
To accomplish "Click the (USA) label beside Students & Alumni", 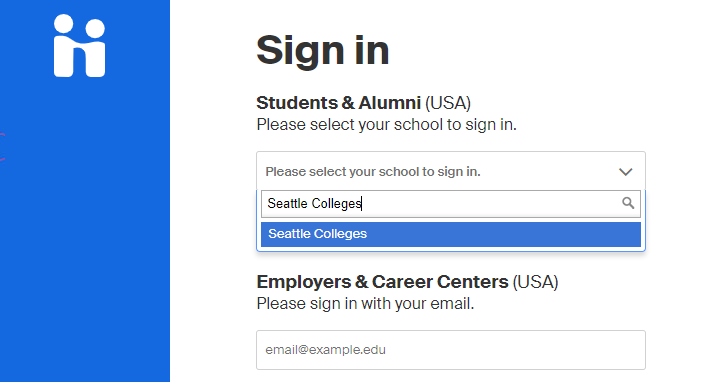I will pos(448,103).
